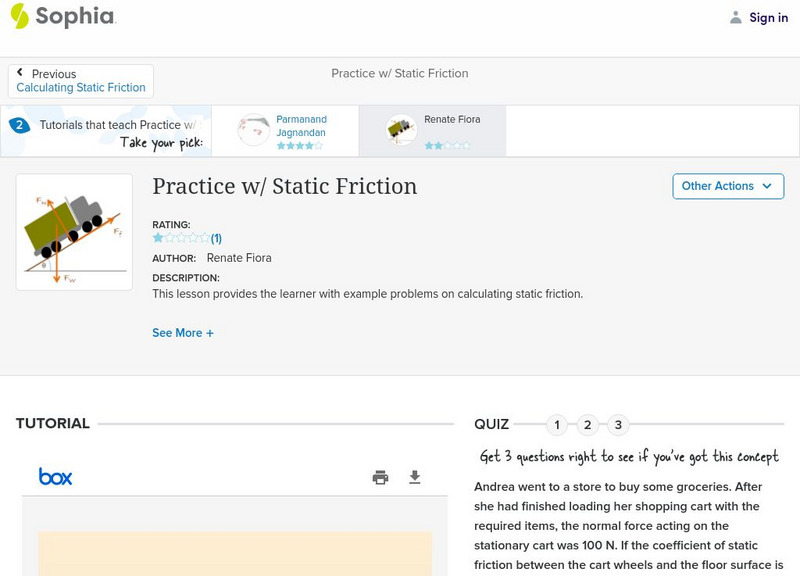Click the Other Actions chevron arrow
800x576 pixels.
(766, 186)
